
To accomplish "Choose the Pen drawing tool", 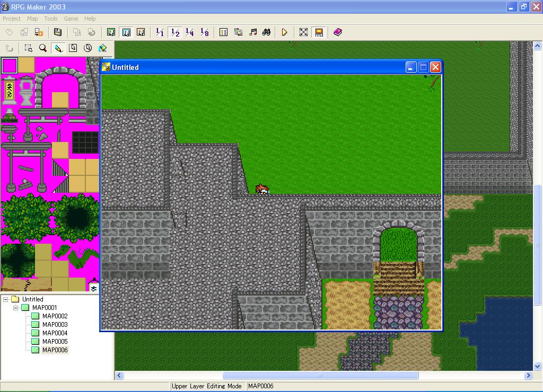I will [58, 48].
